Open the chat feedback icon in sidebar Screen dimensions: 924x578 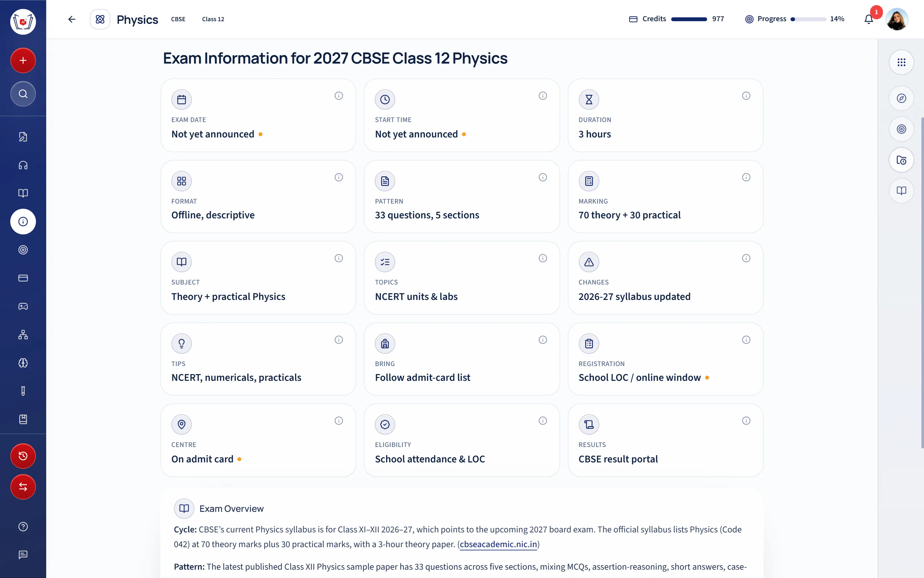coord(23,555)
